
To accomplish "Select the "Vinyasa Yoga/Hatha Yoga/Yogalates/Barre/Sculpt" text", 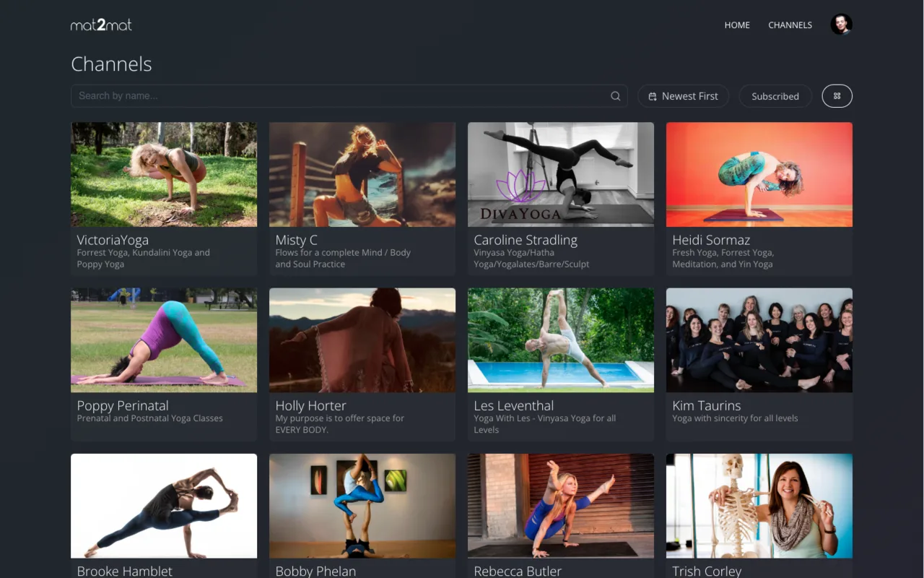I will [532, 259].
